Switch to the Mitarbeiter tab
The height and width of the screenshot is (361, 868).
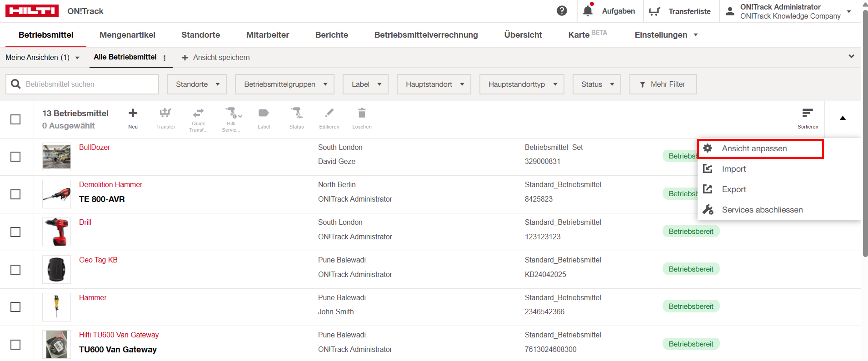(268, 35)
